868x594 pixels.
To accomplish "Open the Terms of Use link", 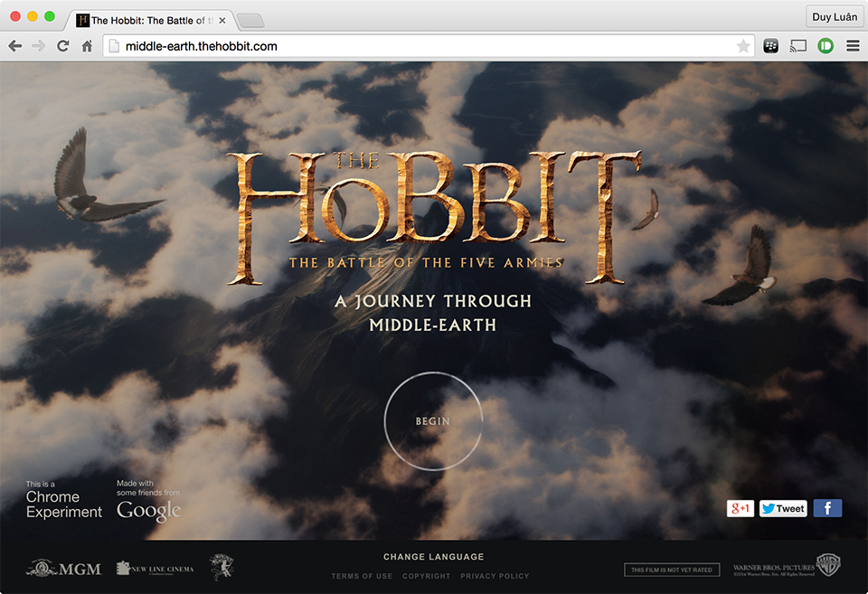I will (x=362, y=576).
